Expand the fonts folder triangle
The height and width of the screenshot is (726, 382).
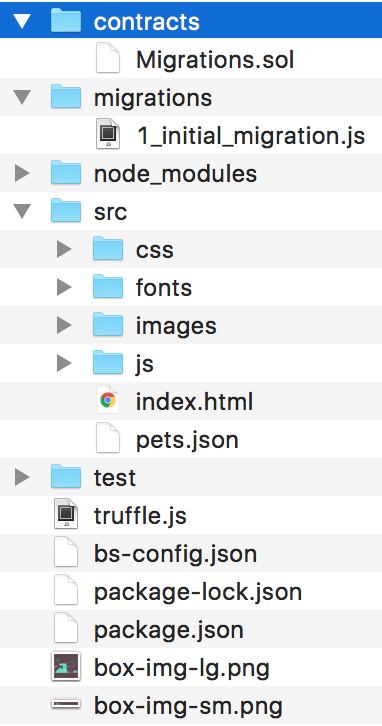(x=64, y=288)
